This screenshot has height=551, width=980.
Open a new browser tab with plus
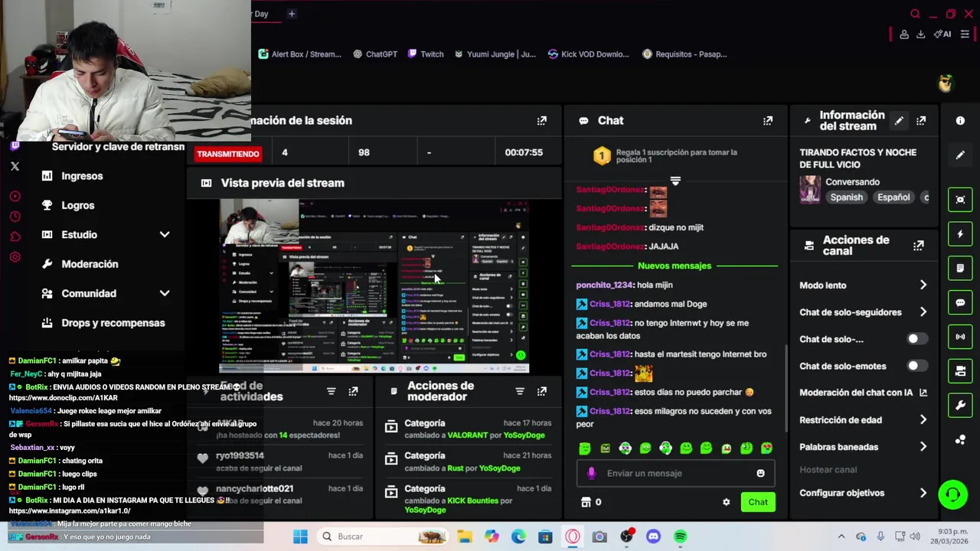291,14
